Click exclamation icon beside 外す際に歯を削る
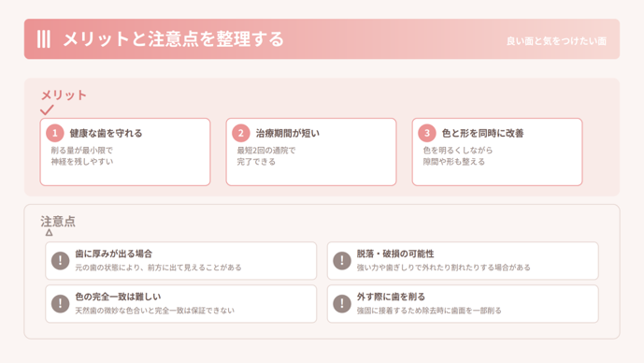The image size is (644, 363). pyautogui.click(x=342, y=304)
